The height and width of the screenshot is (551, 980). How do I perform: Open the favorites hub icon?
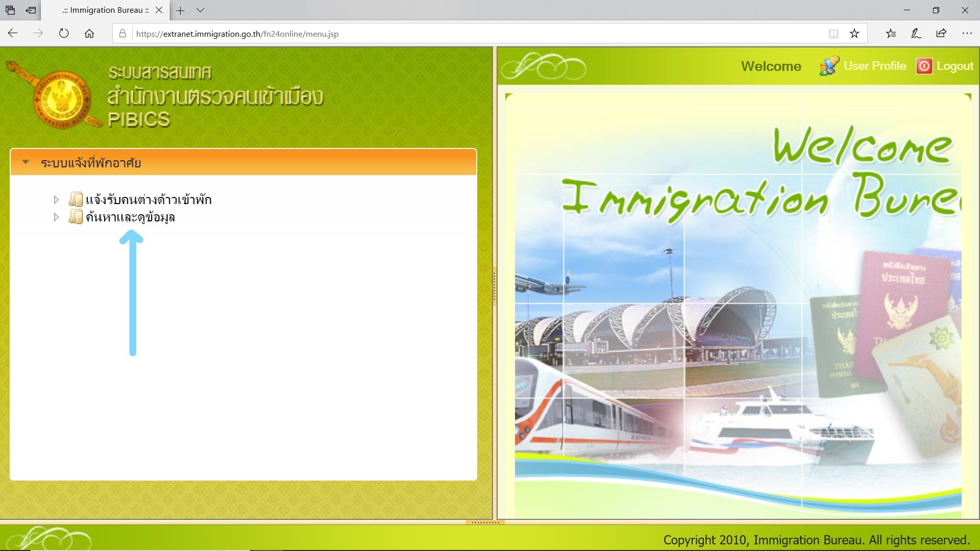891,34
